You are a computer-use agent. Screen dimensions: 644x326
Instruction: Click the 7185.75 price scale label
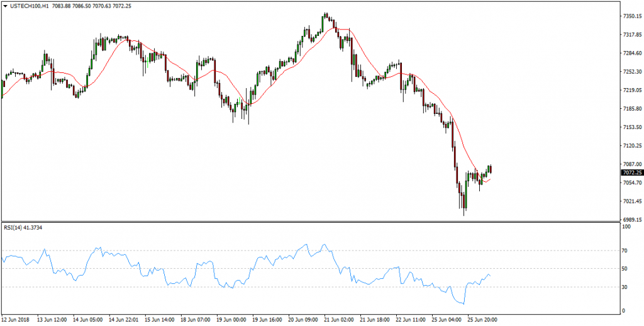pos(631,108)
